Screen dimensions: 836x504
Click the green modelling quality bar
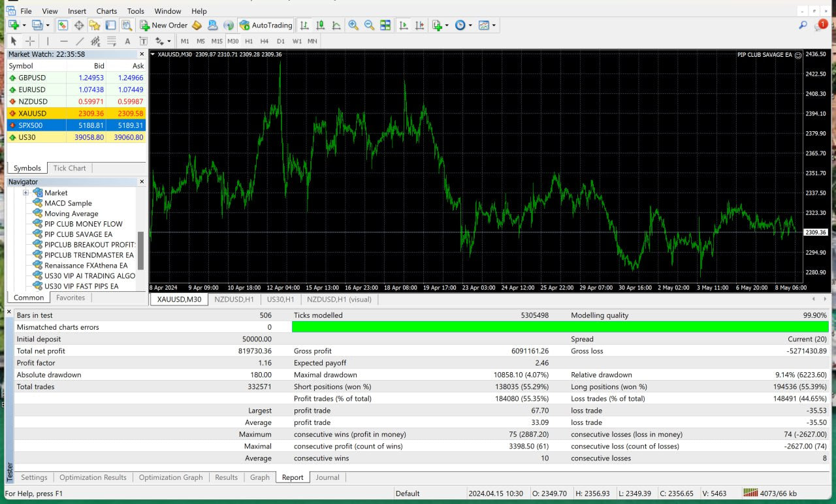(x=560, y=327)
